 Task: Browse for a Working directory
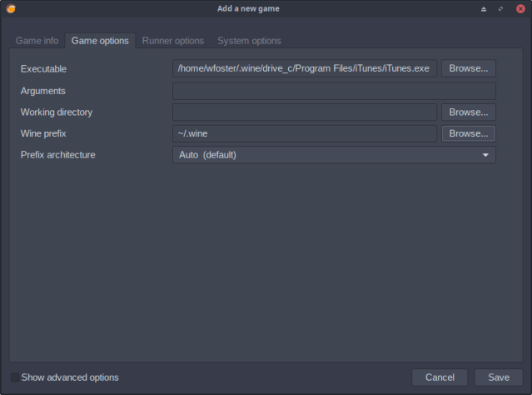coord(468,112)
